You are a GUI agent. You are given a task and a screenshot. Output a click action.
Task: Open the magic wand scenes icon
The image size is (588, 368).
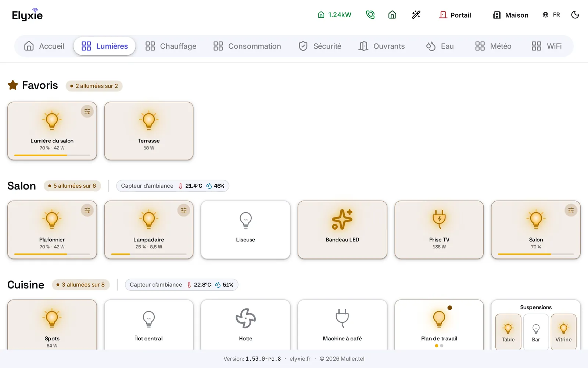point(416,15)
